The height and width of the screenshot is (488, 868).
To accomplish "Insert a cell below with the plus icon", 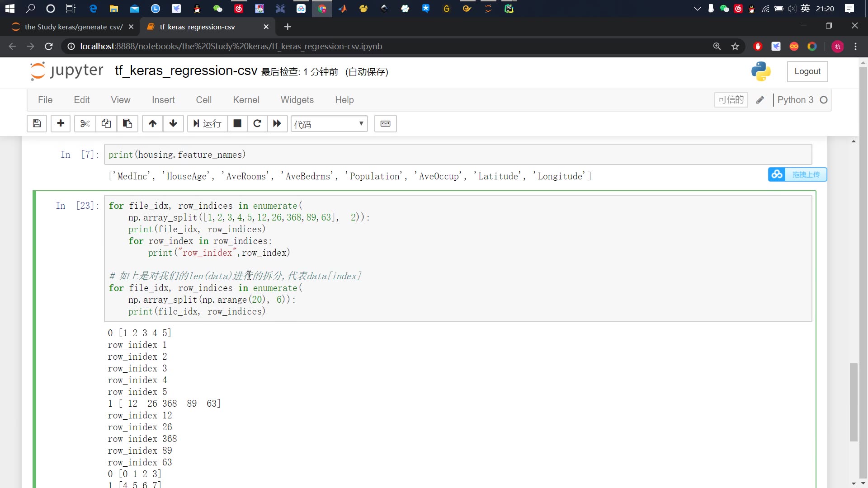I will pos(61,124).
